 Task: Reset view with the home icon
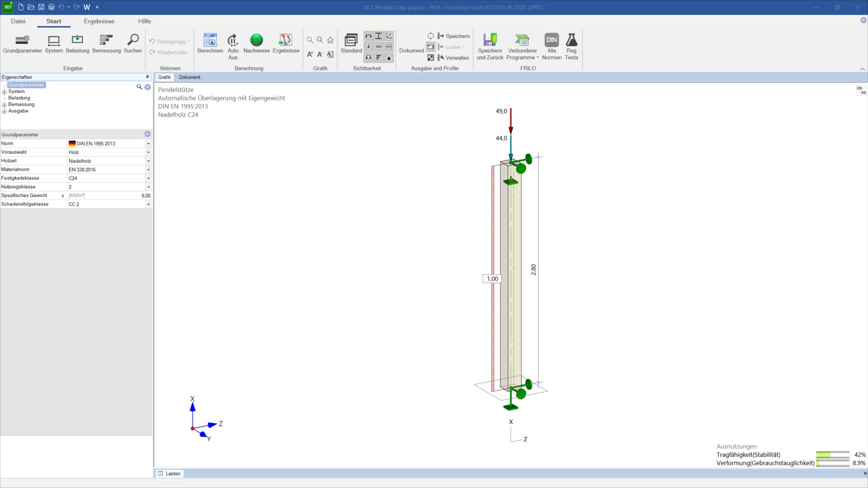click(330, 40)
